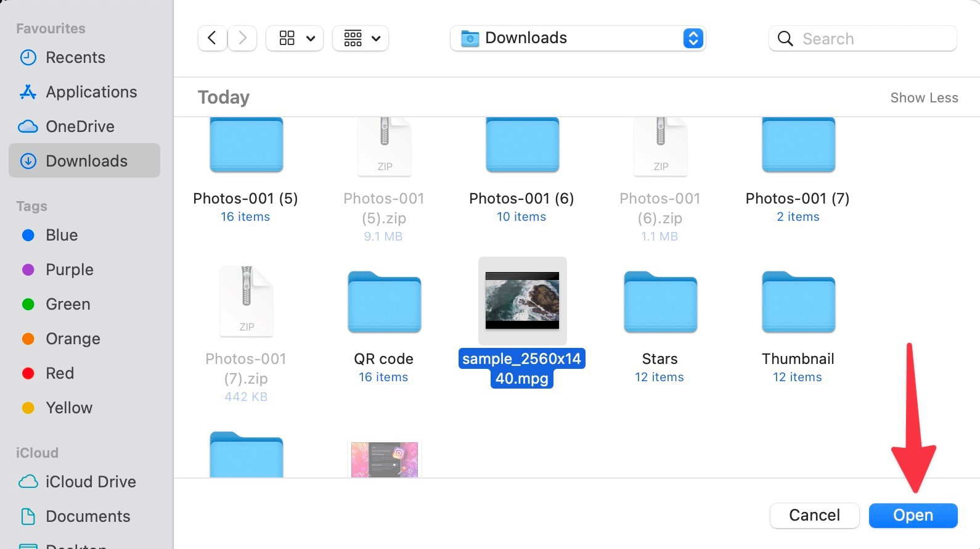Select the Photos-001 (5) folder icon
The width and height of the screenshot is (980, 549).
click(x=246, y=145)
